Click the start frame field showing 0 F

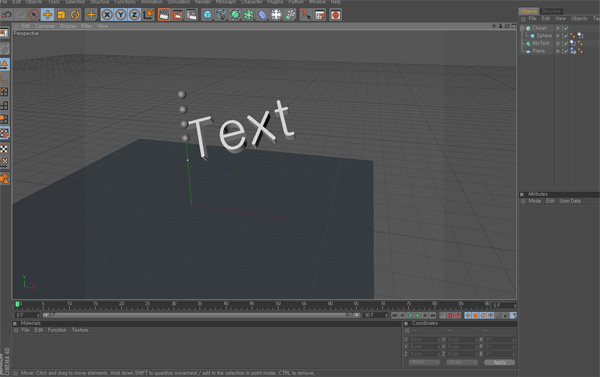27,315
